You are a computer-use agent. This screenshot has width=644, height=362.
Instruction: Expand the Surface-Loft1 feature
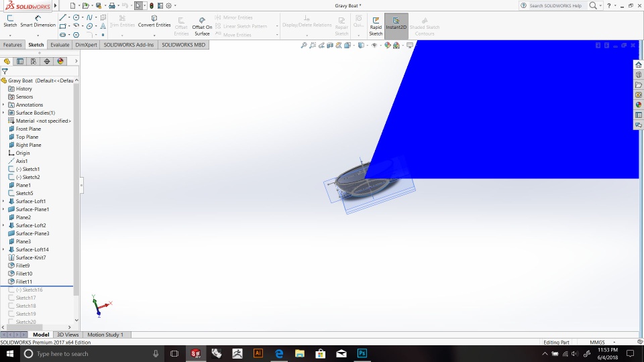click(x=4, y=201)
